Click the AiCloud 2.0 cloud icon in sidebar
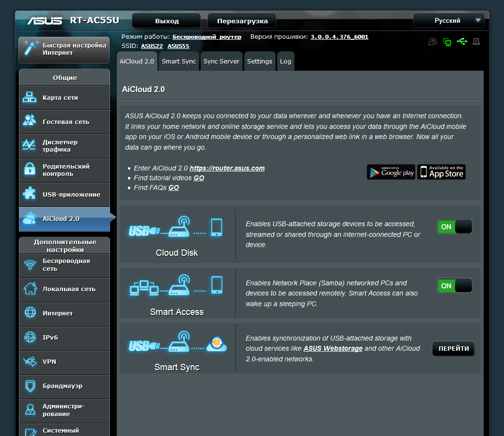This screenshot has height=436, width=504. click(29, 218)
